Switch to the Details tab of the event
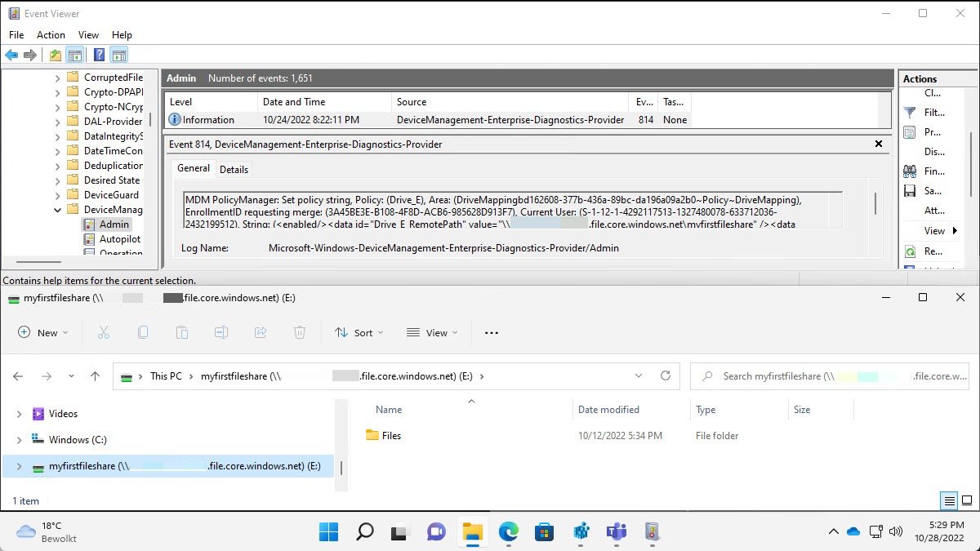Screen dimensions: 980x551 click(x=234, y=169)
